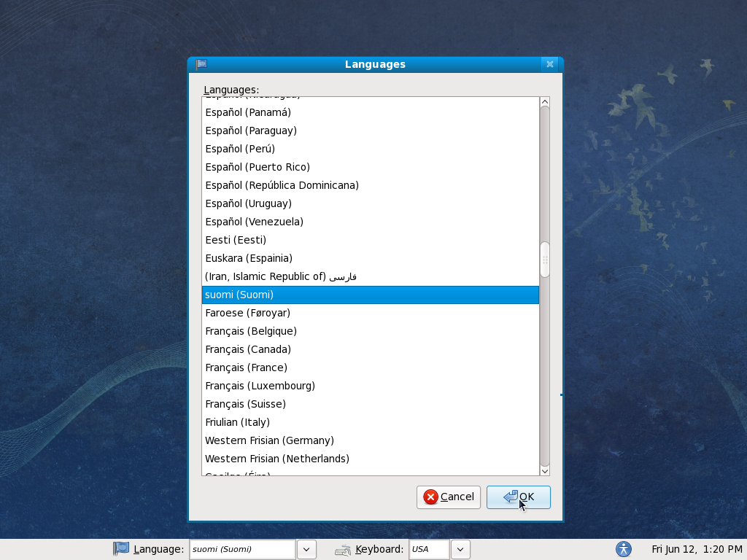Open the Language dropdown arrow
Image resolution: width=747 pixels, height=560 pixels.
307,549
